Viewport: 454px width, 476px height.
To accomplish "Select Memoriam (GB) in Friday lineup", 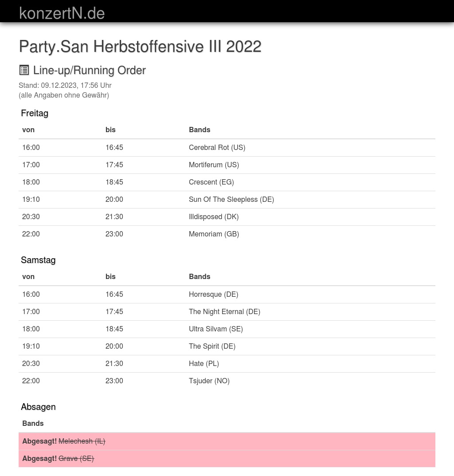I will 214,234.
